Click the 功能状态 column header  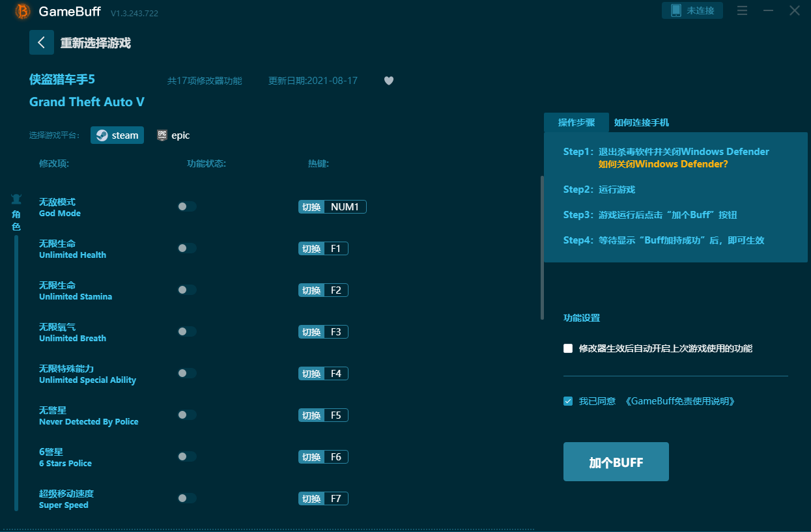point(206,163)
